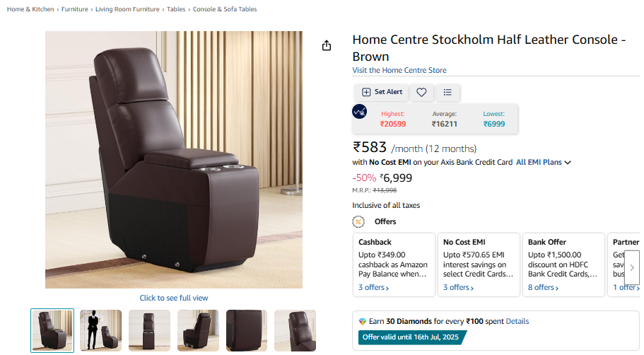Open the Living Room Furniture breadcrumb
The height and width of the screenshot is (355, 644).
click(127, 10)
